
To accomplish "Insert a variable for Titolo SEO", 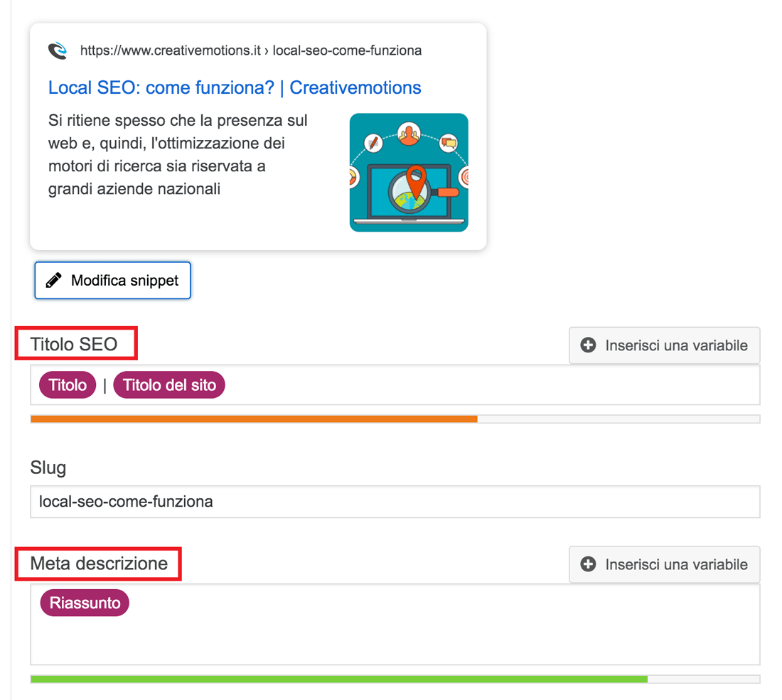I will click(664, 345).
